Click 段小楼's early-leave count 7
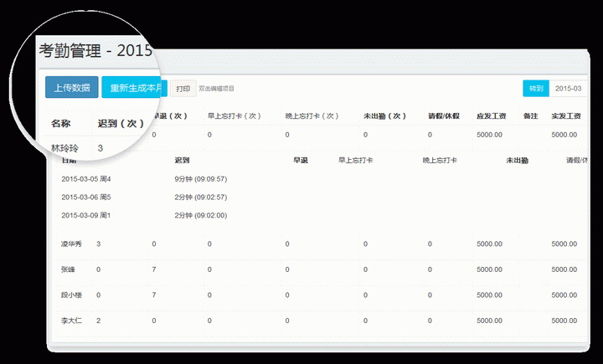Screen dimensions: 603x364 point(154,295)
